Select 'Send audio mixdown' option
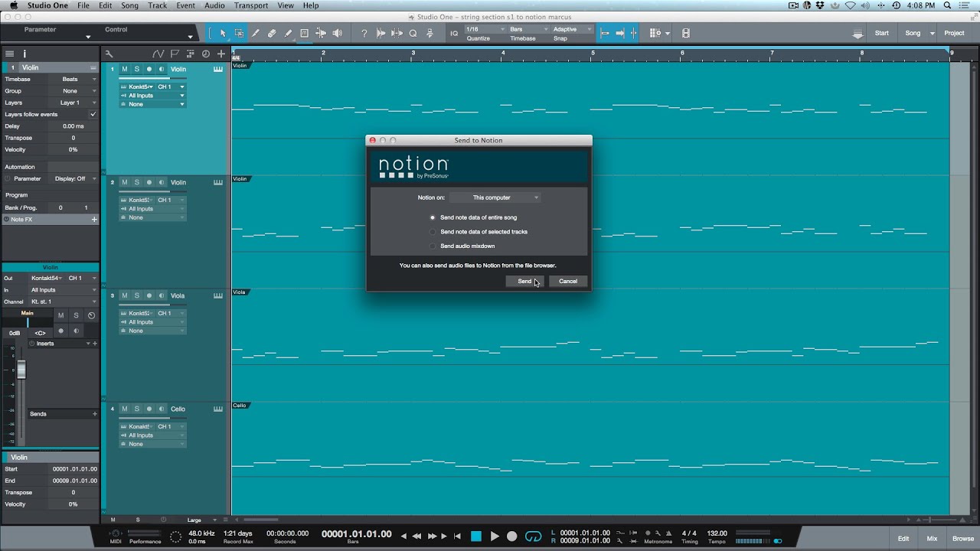The image size is (980, 551). [462, 246]
